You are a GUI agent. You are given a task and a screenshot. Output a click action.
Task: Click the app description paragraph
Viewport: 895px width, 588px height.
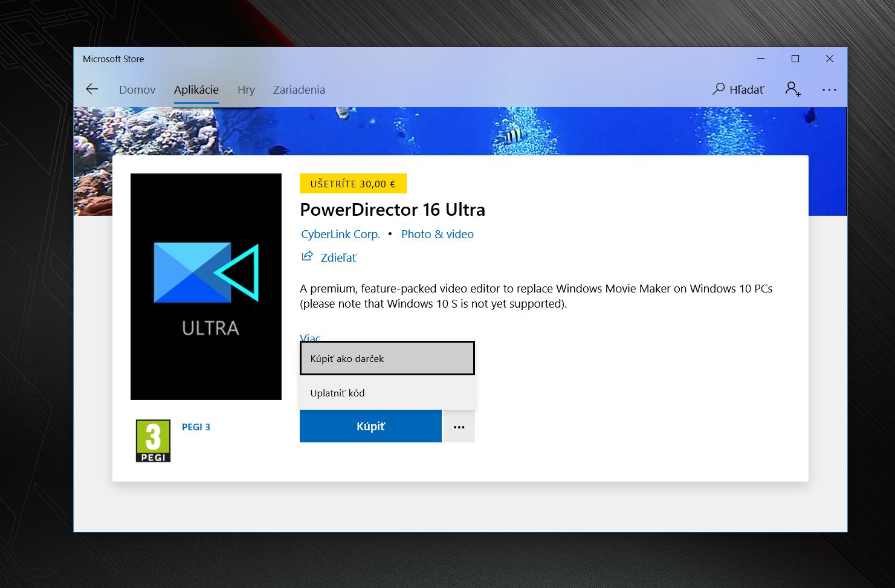click(536, 296)
